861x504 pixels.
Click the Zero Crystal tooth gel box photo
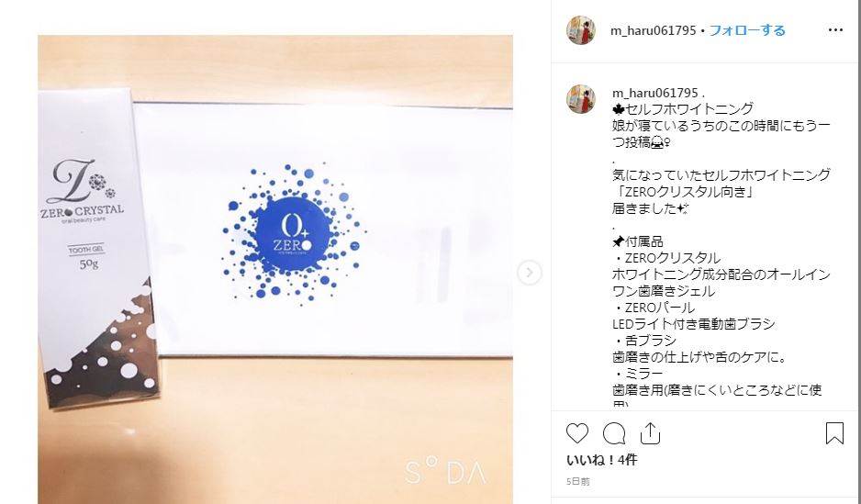(x=97, y=248)
